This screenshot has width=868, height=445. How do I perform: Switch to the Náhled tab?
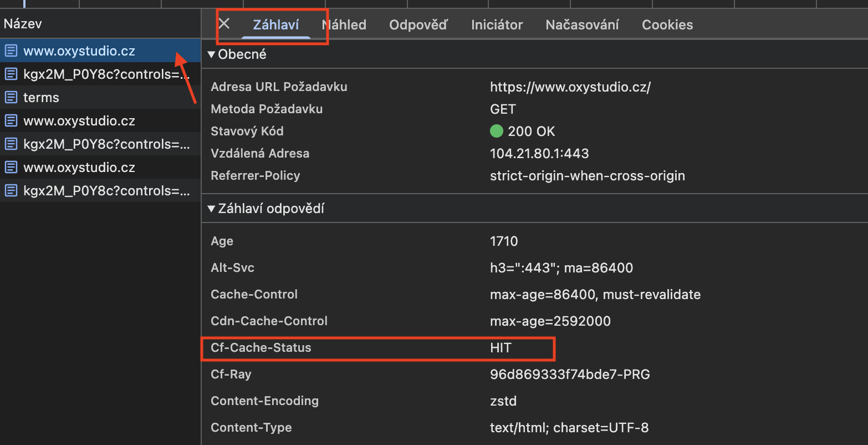(x=344, y=25)
